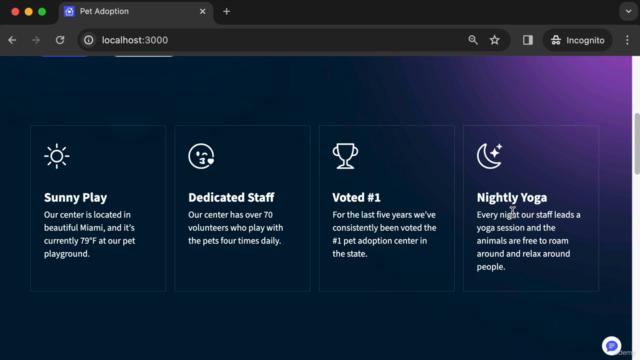The image size is (640, 360).
Task: Click the text 'For the last five years we've'
Action: (384, 215)
